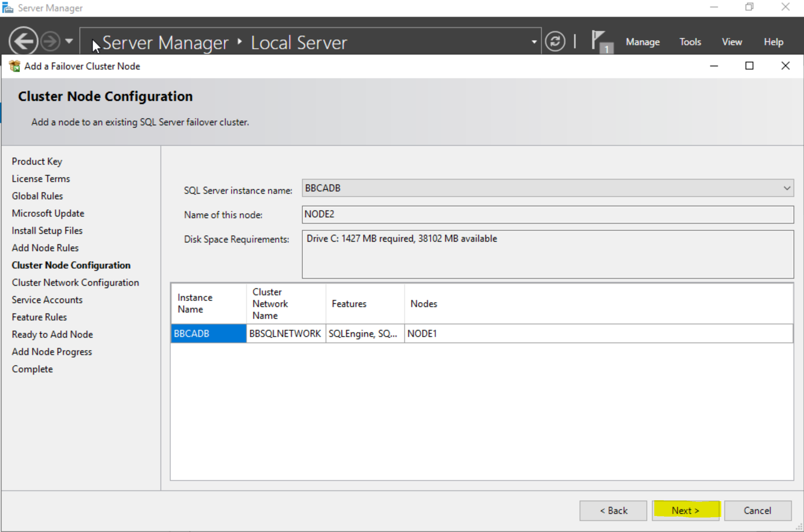Click the NODE1 nodes cell
Image resolution: width=804 pixels, height=532 pixels.
pos(598,333)
